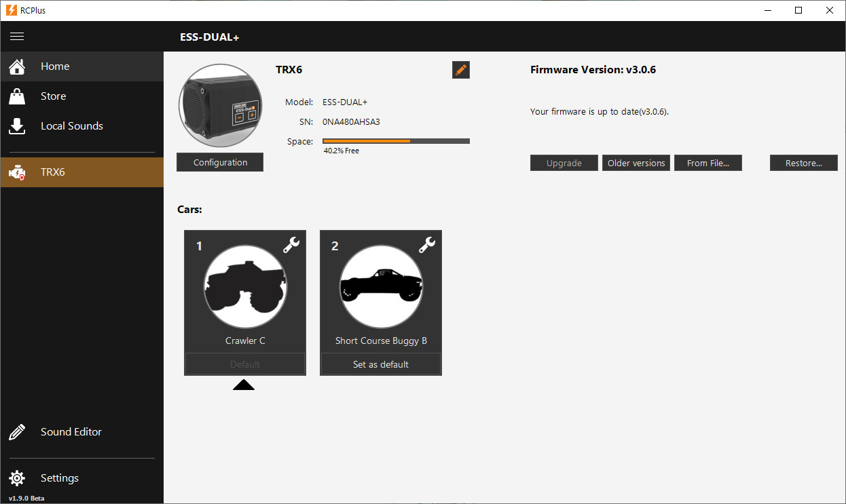
Task: Click the RCPlus lightning app icon
Action: pos(11,10)
